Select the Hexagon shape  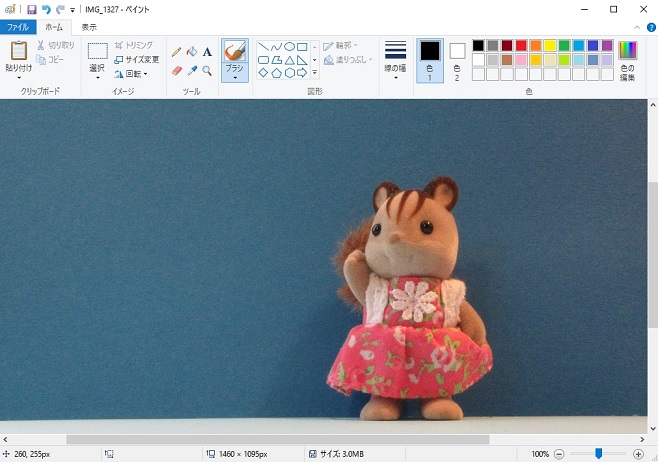pyautogui.click(x=289, y=73)
